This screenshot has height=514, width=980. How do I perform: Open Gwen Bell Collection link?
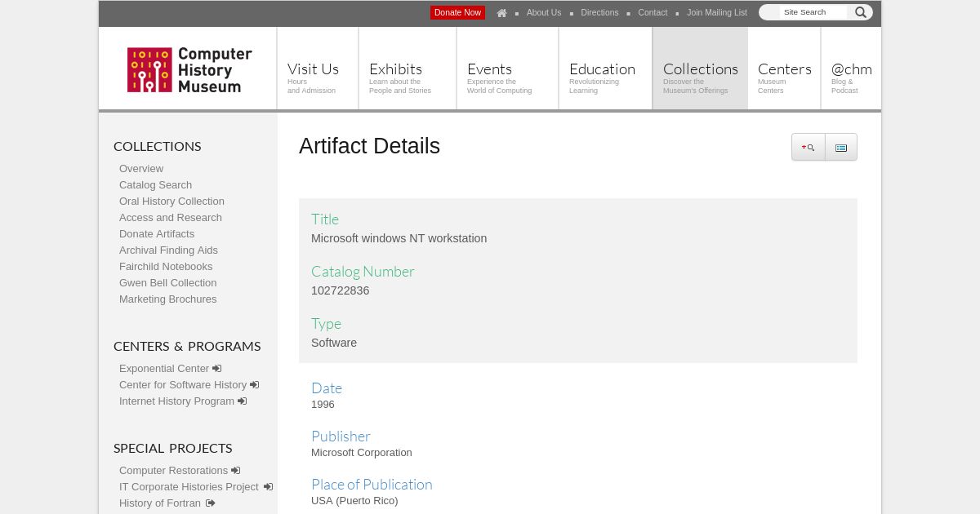167,283
